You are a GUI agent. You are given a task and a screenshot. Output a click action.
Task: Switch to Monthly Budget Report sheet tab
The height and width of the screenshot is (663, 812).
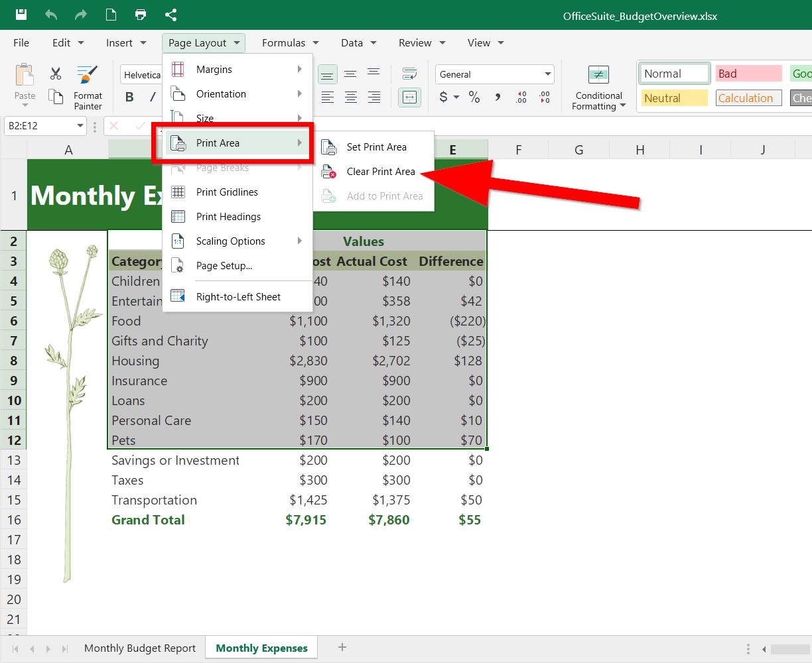(x=140, y=648)
